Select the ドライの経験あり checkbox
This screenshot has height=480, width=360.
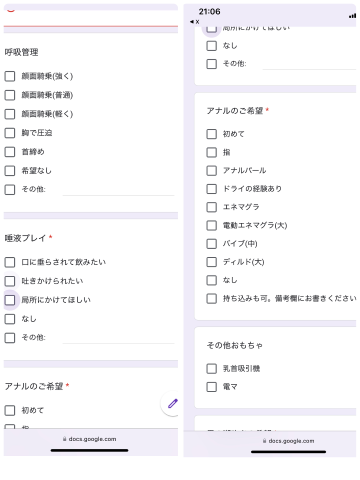click(x=212, y=189)
